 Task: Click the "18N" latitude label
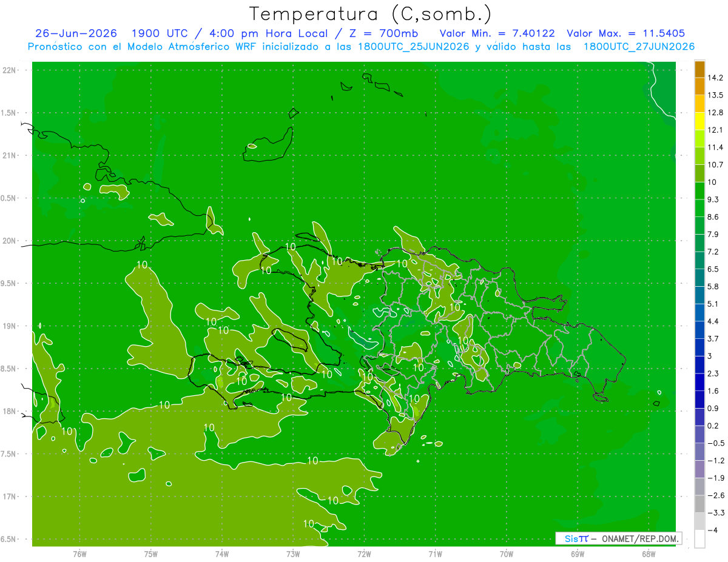(9, 412)
